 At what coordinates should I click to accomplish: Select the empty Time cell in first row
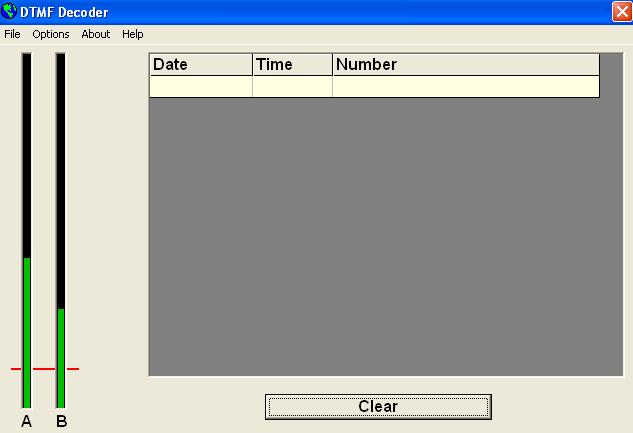coord(293,86)
